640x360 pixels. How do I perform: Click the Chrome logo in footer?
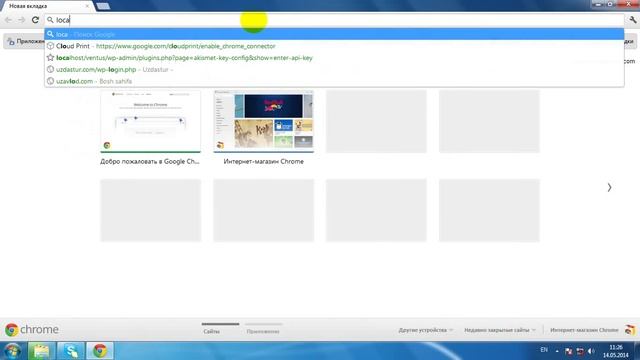click(x=32, y=329)
